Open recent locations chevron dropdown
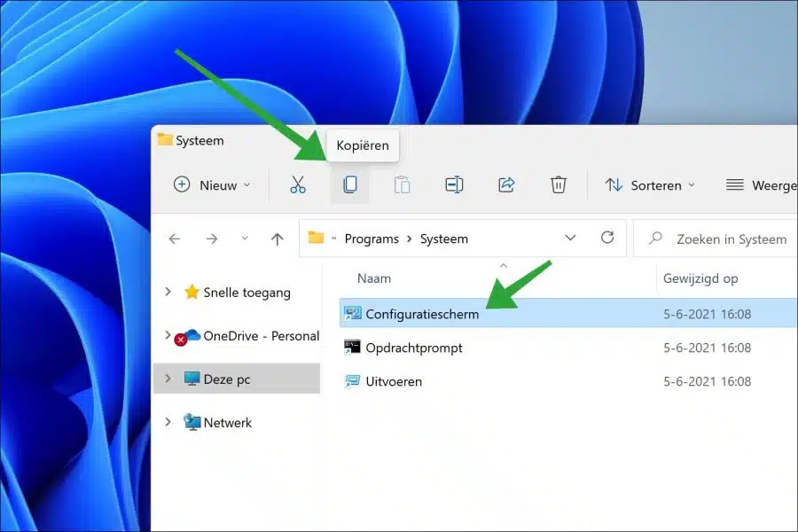This screenshot has height=532, width=798. tap(245, 239)
